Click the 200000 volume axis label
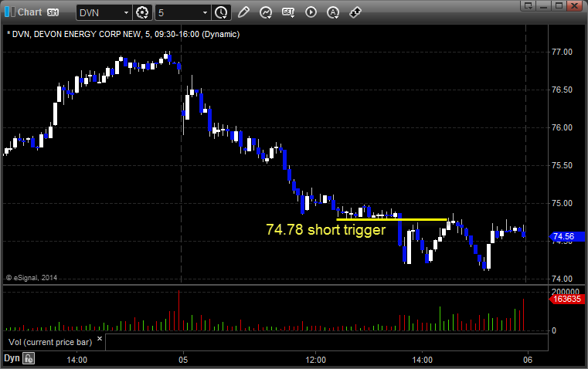The height and width of the screenshot is (369, 588). click(x=566, y=292)
